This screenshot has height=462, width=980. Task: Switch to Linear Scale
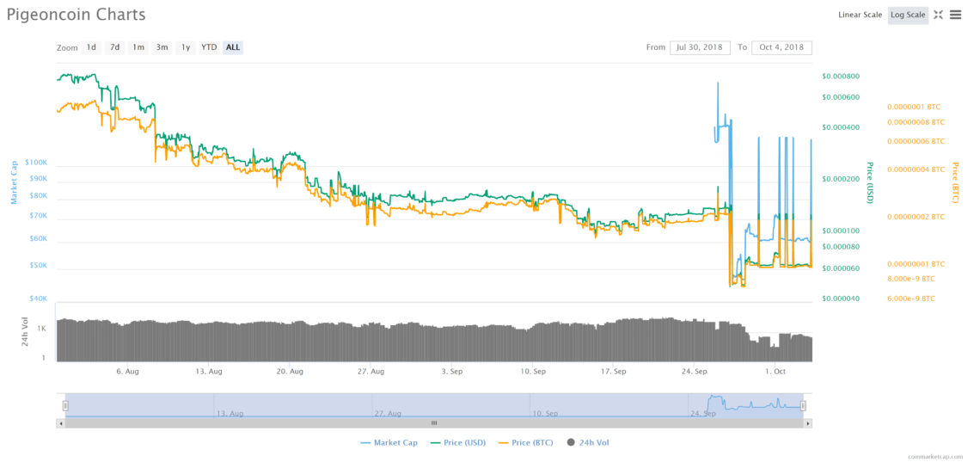tap(860, 15)
